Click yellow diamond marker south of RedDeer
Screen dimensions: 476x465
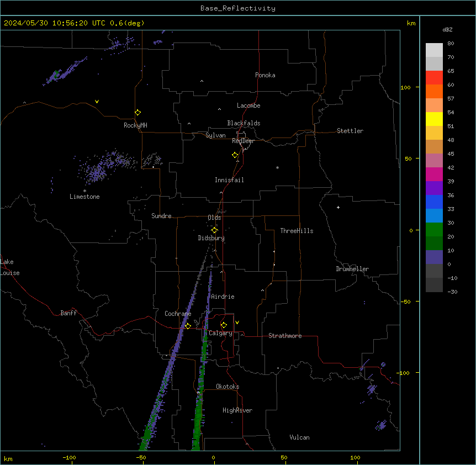tap(235, 155)
